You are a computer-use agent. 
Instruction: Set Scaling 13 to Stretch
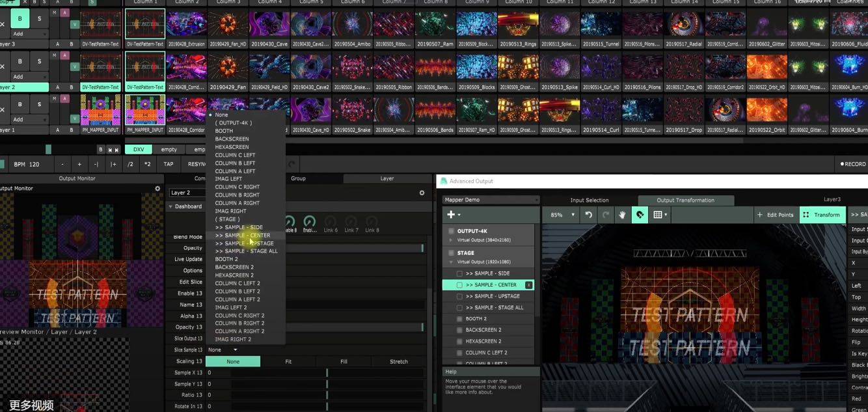tap(399, 362)
